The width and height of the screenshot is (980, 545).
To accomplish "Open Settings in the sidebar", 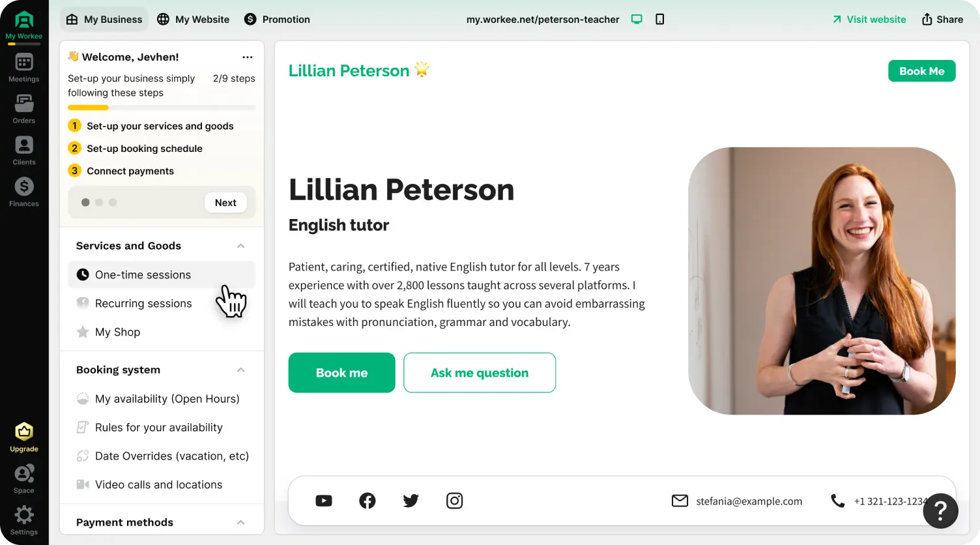I will click(x=23, y=515).
